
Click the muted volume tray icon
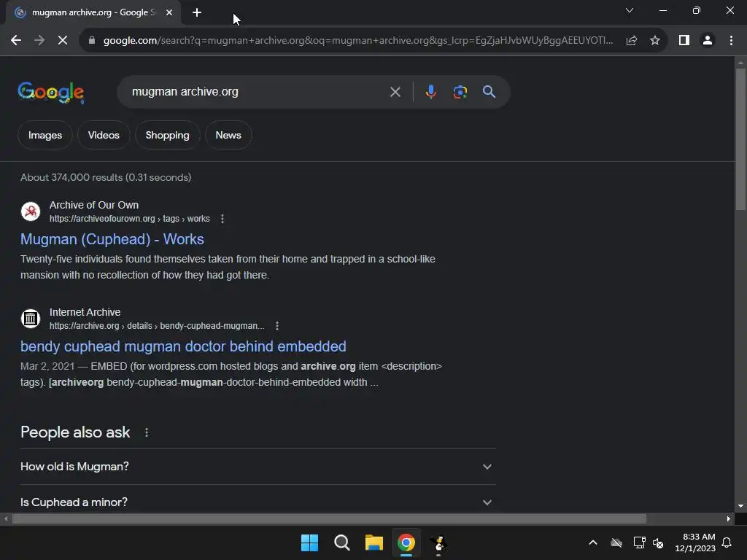(x=658, y=542)
